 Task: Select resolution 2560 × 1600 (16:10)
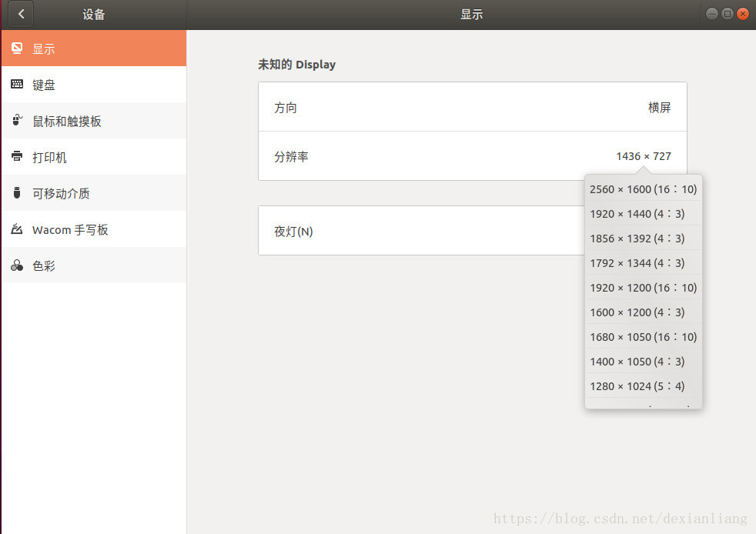pos(643,189)
